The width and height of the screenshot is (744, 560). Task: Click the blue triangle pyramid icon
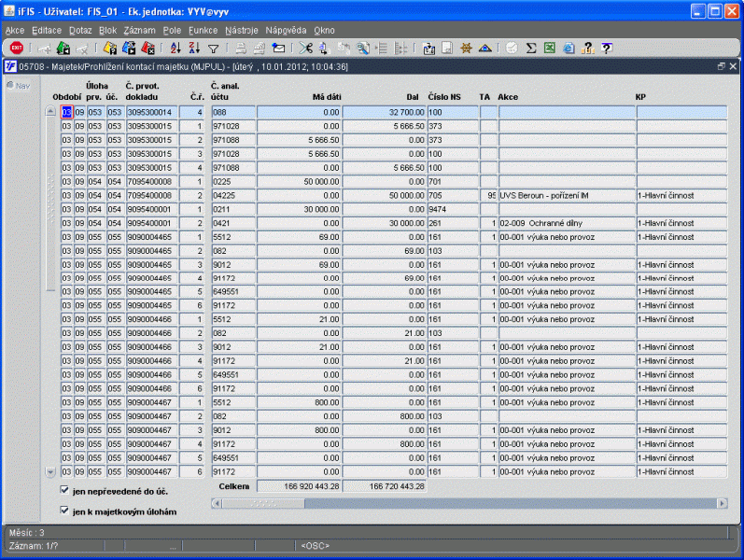coord(484,48)
